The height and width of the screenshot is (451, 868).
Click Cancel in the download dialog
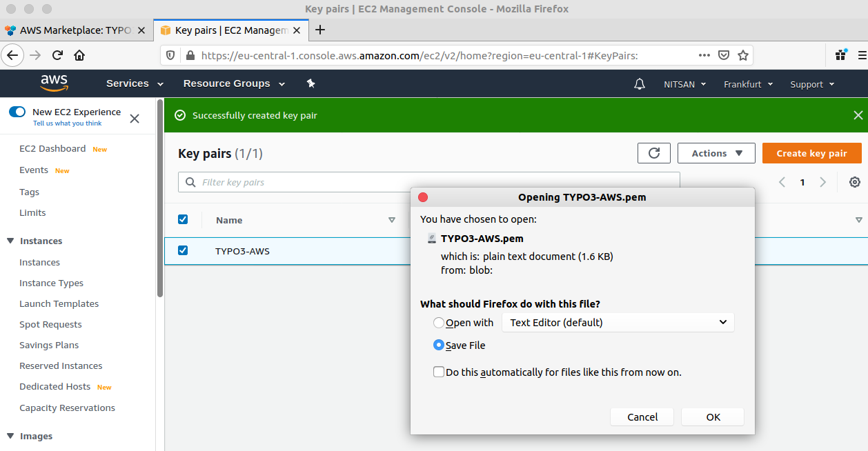(x=642, y=417)
